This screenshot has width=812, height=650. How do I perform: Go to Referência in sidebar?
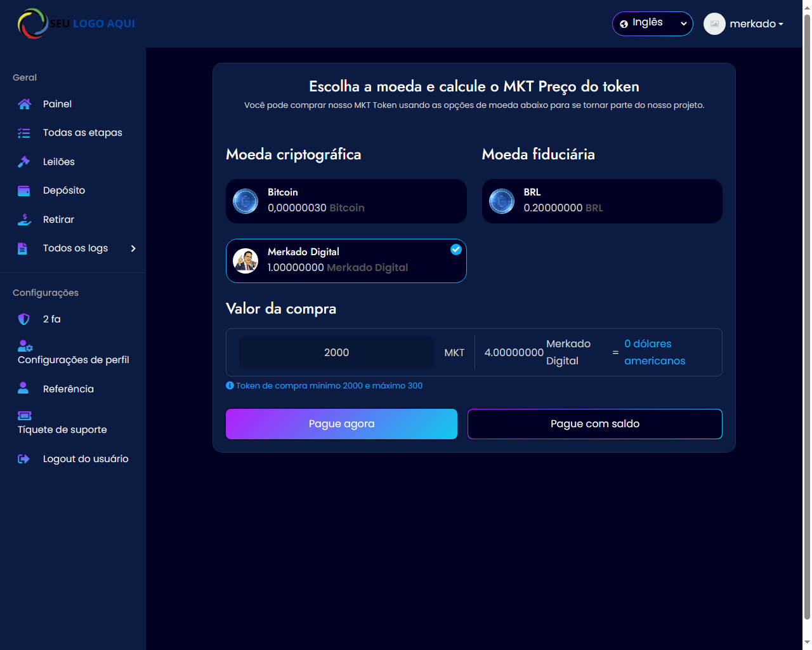[x=68, y=389]
